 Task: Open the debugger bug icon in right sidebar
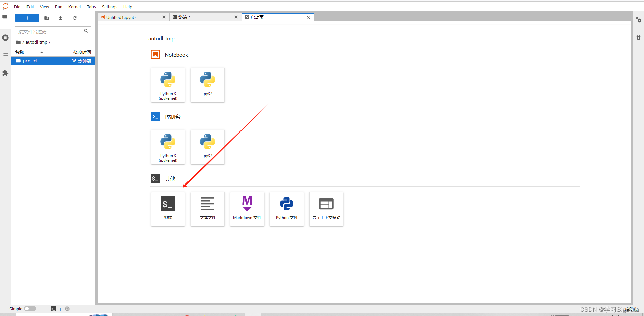tap(639, 38)
